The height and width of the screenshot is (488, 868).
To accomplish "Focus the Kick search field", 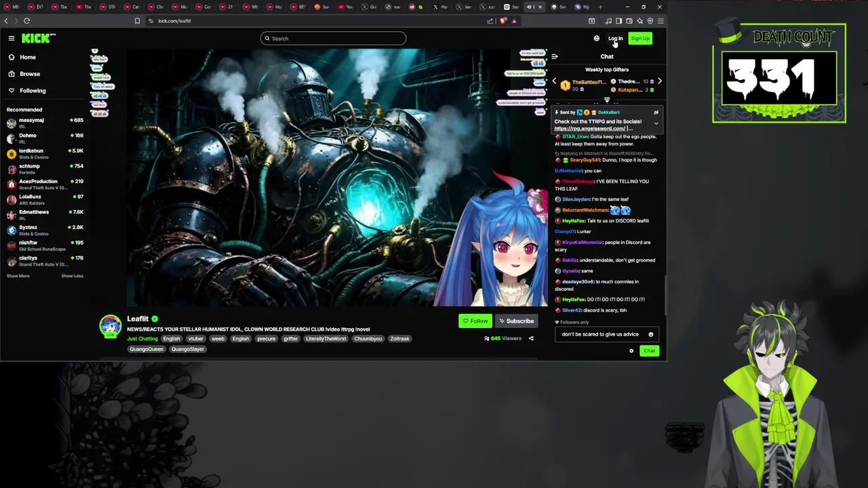I will tap(333, 39).
